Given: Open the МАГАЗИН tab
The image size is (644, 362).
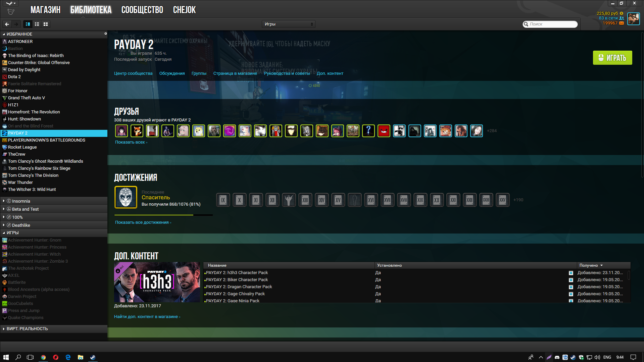Looking at the screenshot, I should pyautogui.click(x=46, y=10).
